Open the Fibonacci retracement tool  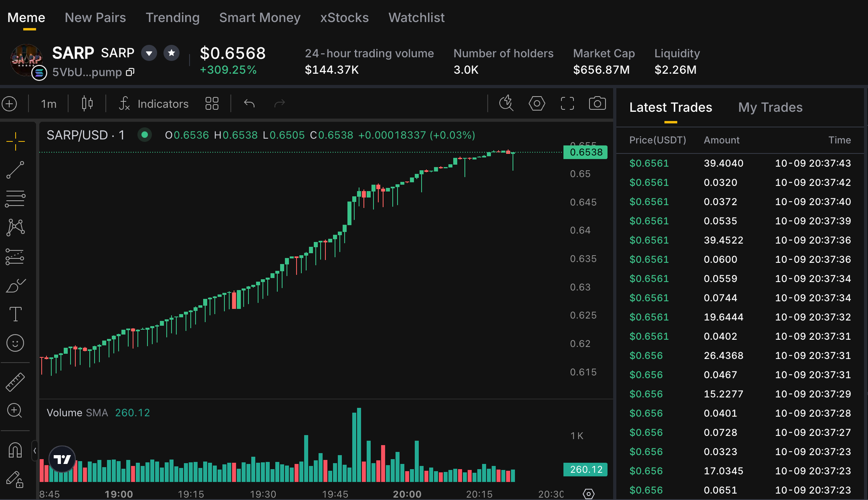(x=15, y=198)
